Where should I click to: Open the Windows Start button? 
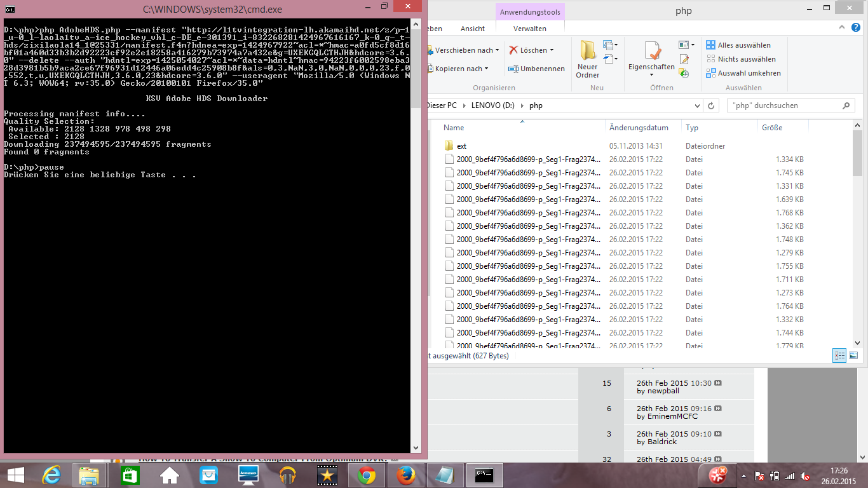(16, 475)
